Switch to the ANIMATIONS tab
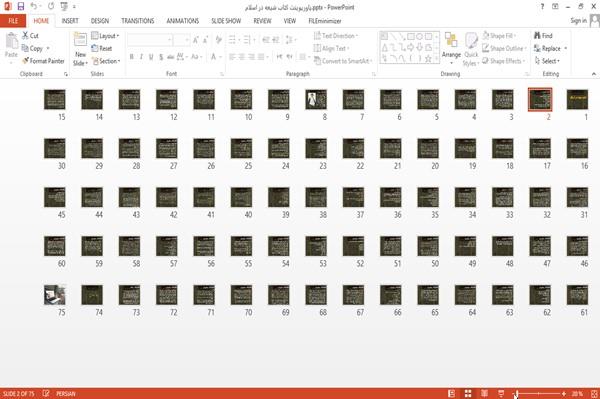The width and height of the screenshot is (600, 399). tap(183, 21)
